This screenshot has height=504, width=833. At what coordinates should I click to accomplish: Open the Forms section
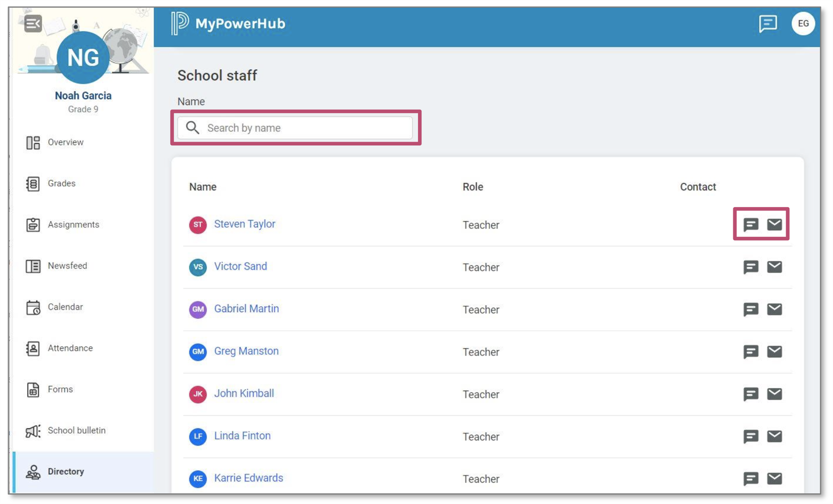[x=83, y=389]
